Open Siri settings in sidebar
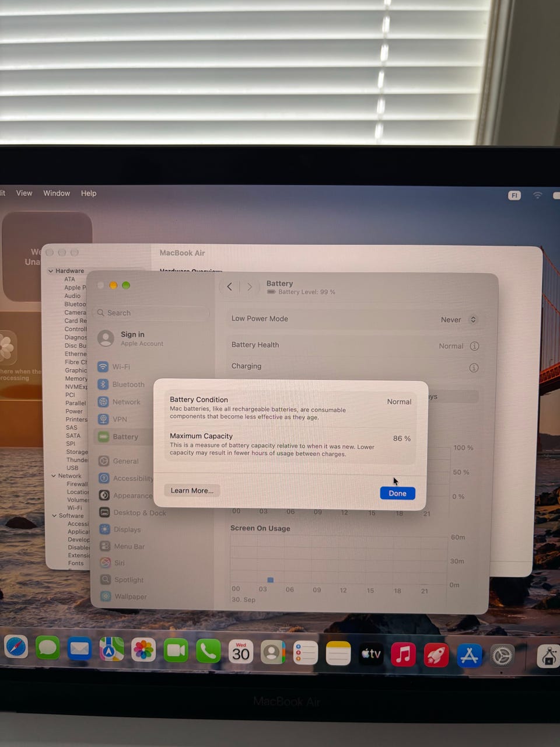This screenshot has width=560, height=747. pos(113,563)
